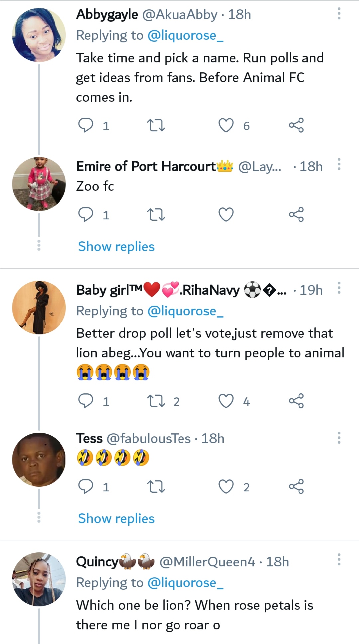
Task: Retweet Baby girl's tweet about lion
Action: pyautogui.click(x=156, y=401)
